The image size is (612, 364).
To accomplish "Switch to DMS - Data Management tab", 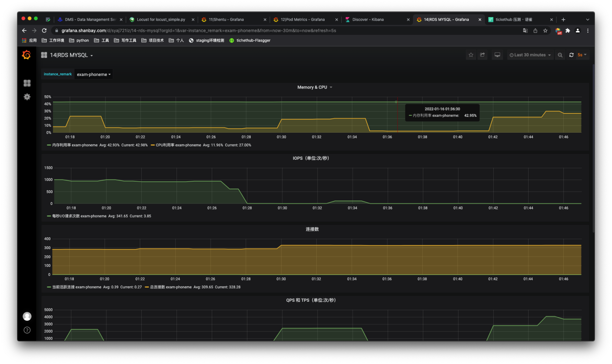I will 90,20.
